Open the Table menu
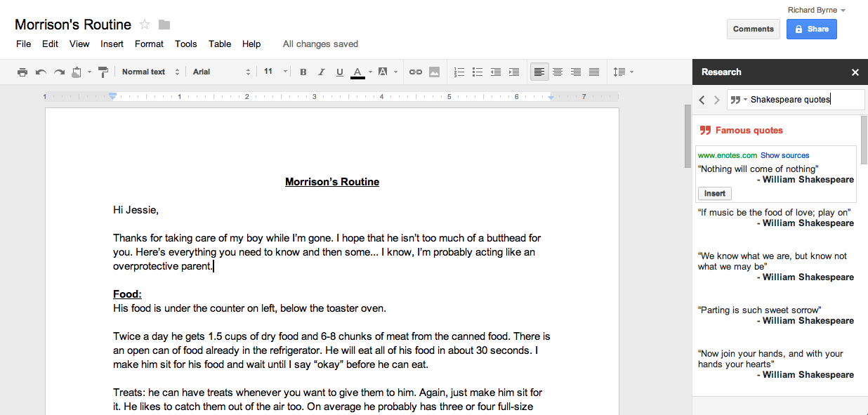The image size is (868, 415). point(219,44)
